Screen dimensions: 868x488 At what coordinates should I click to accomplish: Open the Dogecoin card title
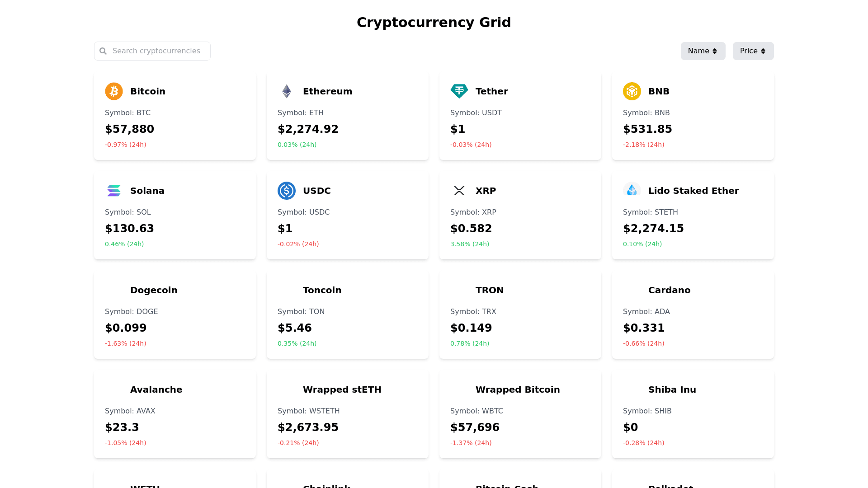click(154, 290)
